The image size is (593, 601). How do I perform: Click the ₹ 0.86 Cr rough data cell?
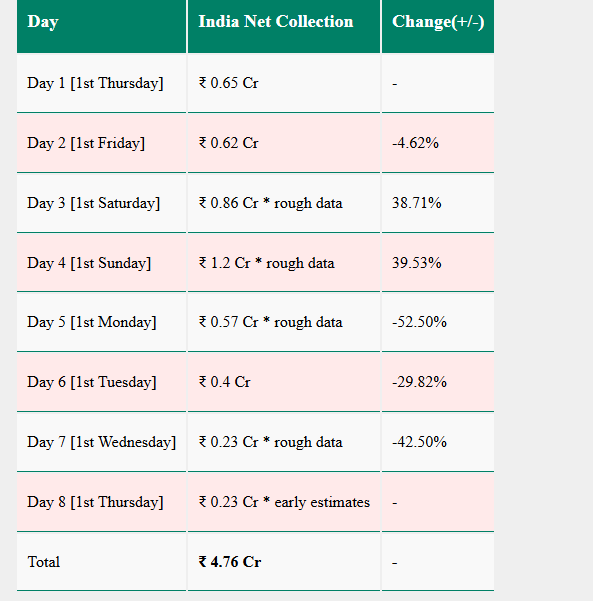point(284,203)
